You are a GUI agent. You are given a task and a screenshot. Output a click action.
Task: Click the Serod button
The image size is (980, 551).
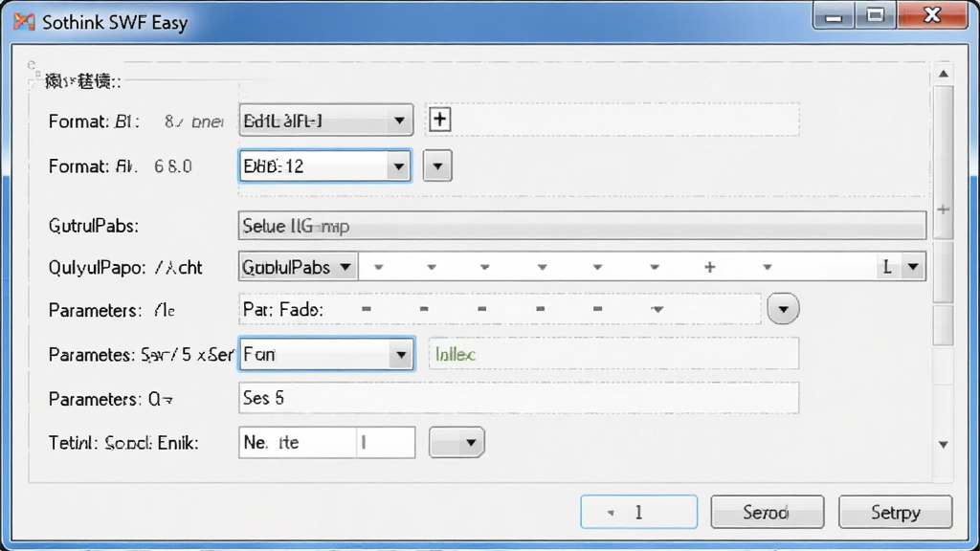pyautogui.click(x=767, y=513)
